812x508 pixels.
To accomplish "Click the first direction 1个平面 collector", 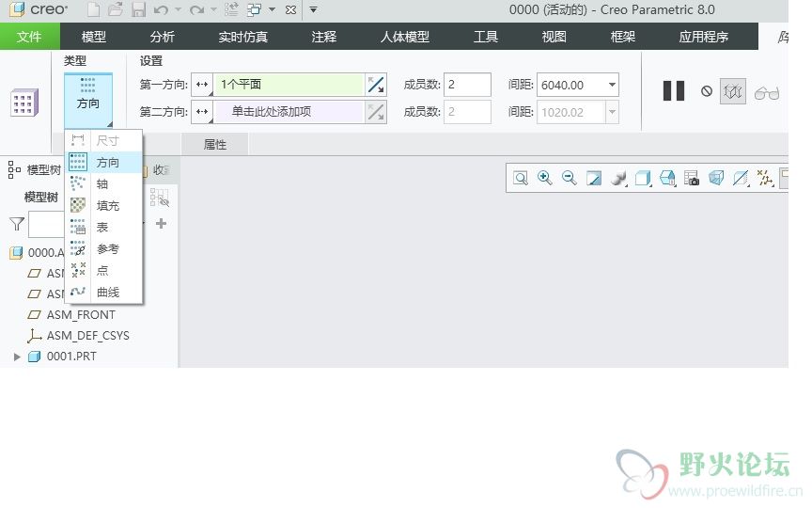I will pyautogui.click(x=289, y=85).
